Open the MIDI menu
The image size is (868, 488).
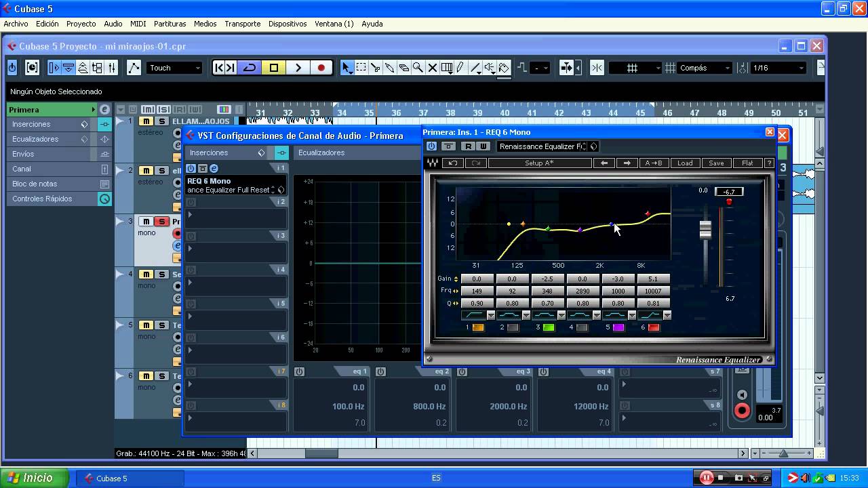138,24
